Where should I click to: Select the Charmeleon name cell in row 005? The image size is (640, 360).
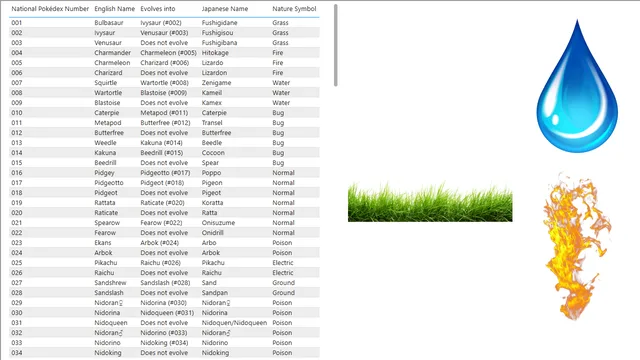tap(112, 63)
